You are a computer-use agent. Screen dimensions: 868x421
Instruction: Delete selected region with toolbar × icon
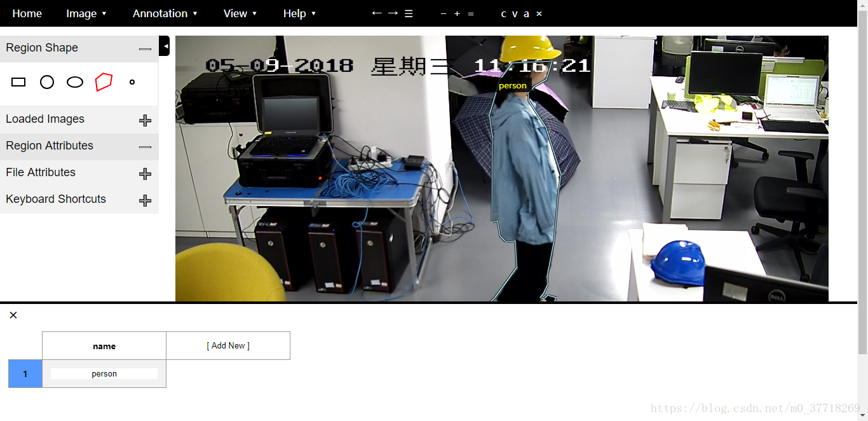pyautogui.click(x=539, y=13)
